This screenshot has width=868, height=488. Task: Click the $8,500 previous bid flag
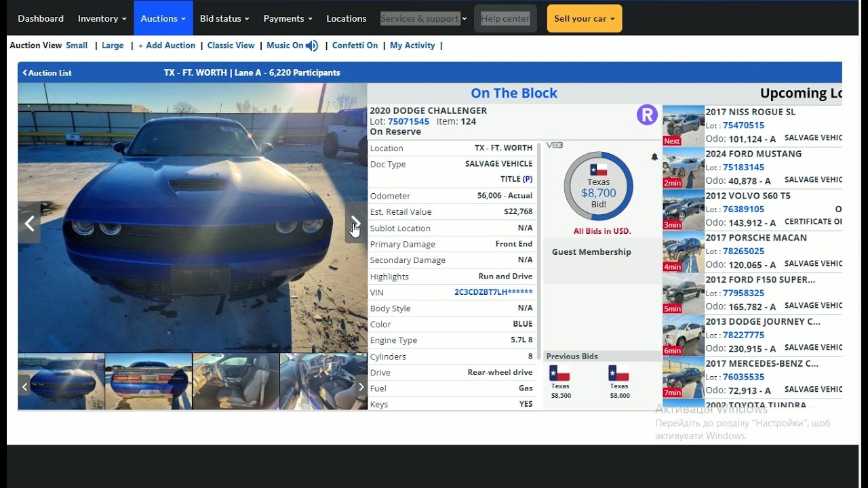click(559, 373)
